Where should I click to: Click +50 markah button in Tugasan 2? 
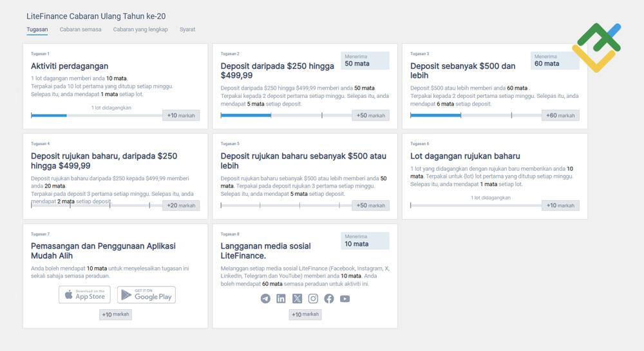coord(371,115)
